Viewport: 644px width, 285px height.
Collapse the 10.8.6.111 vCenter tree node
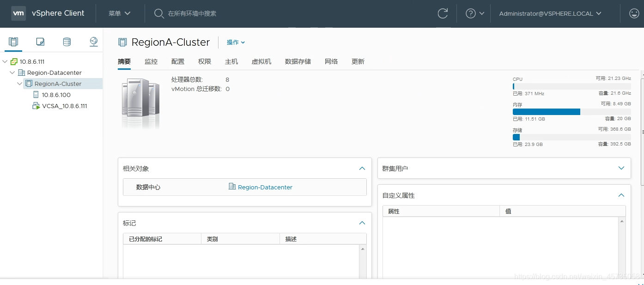point(5,61)
